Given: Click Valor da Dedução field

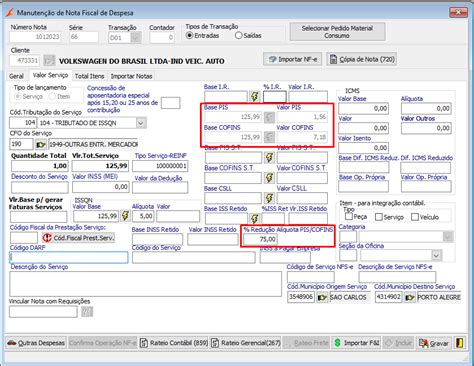Looking at the screenshot, I should (160, 188).
